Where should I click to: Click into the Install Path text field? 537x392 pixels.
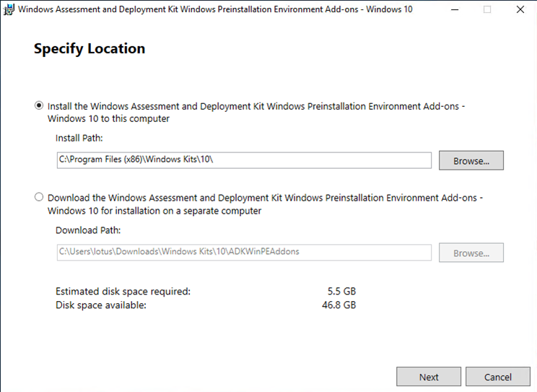coord(244,160)
